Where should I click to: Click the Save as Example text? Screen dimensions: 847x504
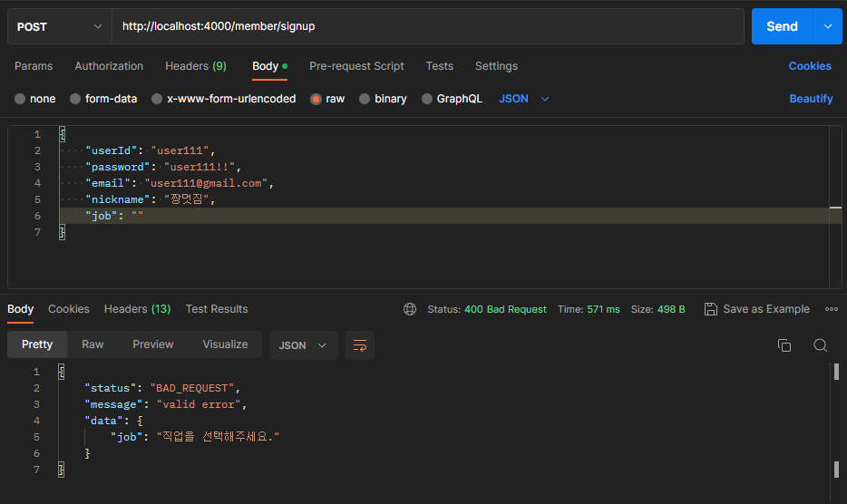click(766, 309)
